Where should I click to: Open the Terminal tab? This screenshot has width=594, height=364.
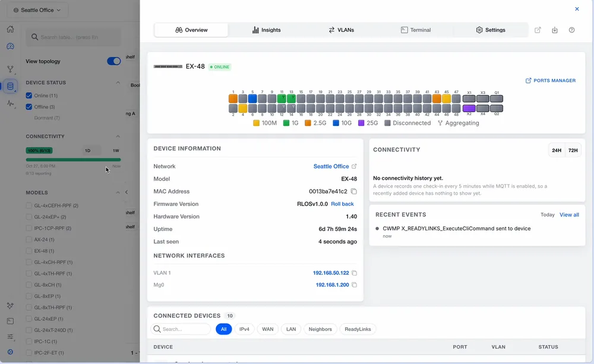click(x=416, y=30)
